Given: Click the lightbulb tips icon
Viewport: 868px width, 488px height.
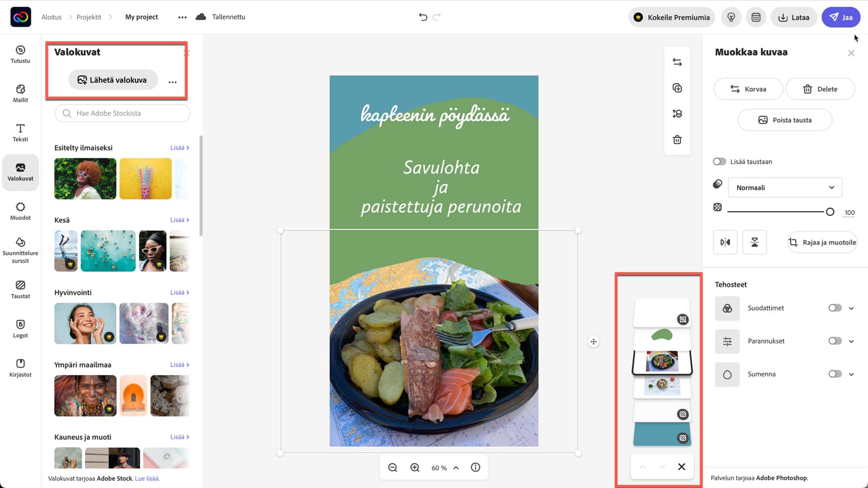Looking at the screenshot, I should 731,17.
